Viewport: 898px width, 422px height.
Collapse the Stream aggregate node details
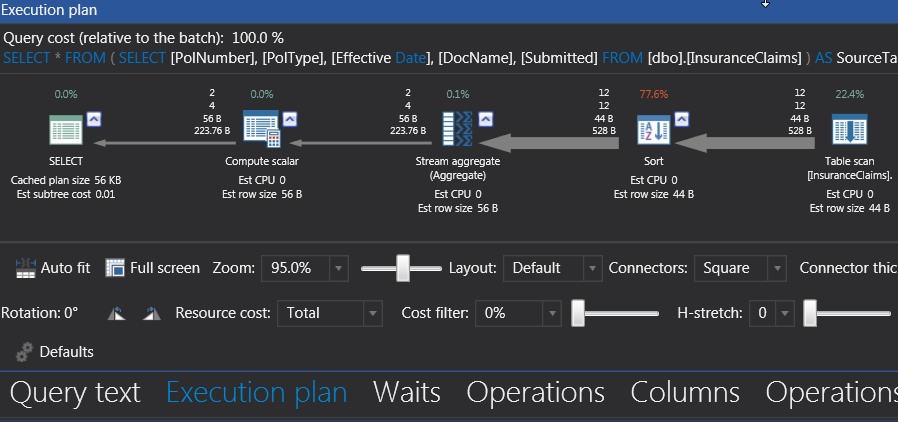487,119
